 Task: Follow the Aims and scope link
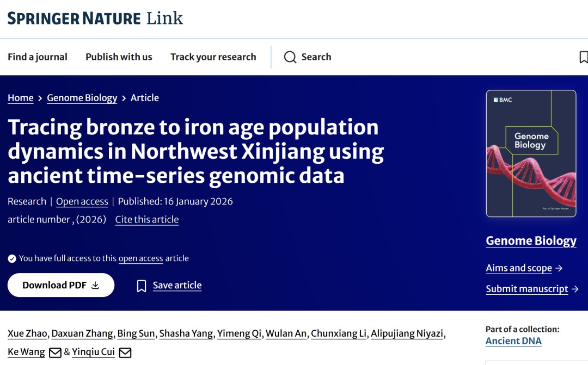[519, 268]
